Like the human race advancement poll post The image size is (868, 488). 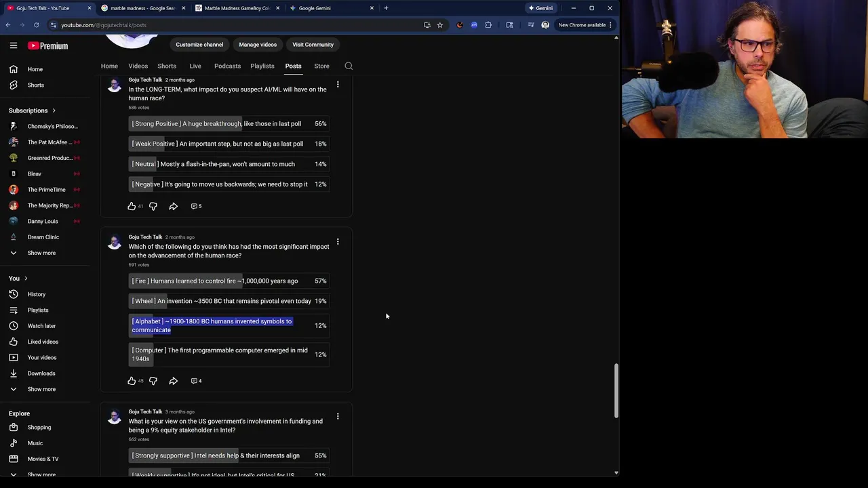click(x=132, y=381)
